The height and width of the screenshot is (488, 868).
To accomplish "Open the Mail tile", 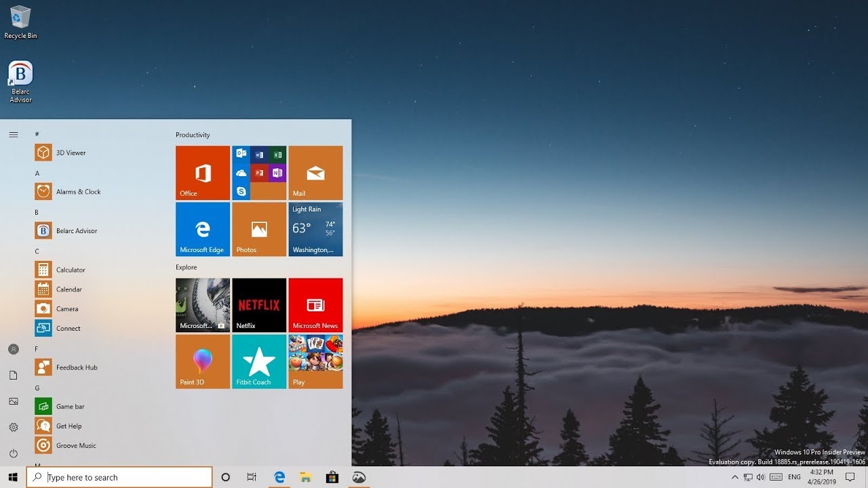I will 315,173.
